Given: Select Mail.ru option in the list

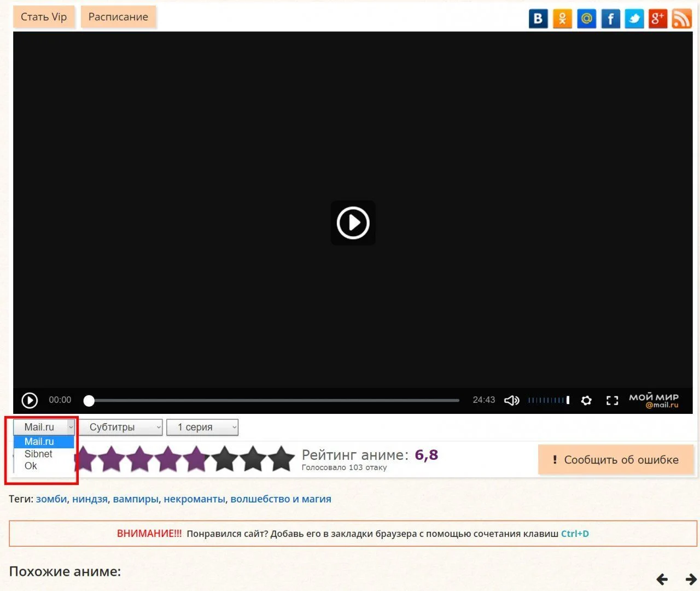Looking at the screenshot, I should tap(44, 442).
